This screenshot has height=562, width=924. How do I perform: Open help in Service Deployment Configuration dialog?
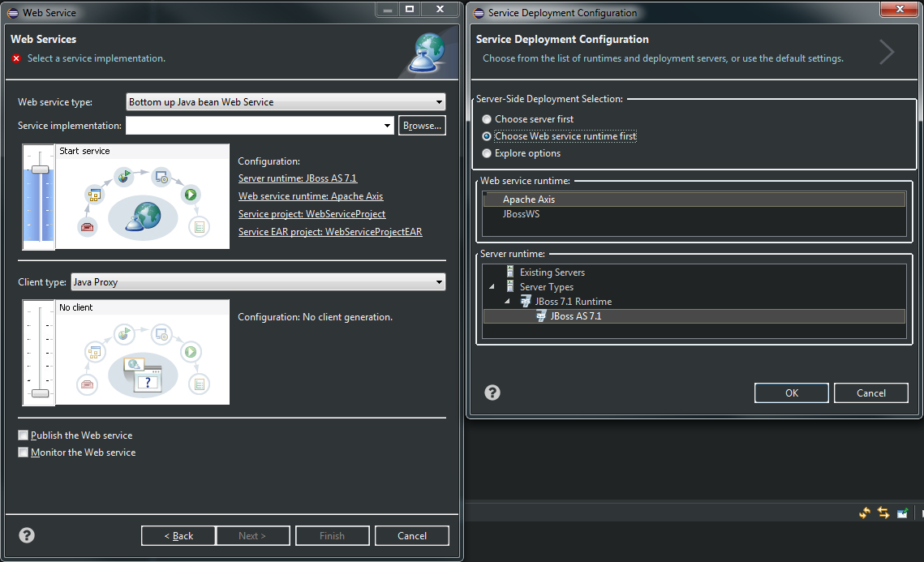point(492,393)
